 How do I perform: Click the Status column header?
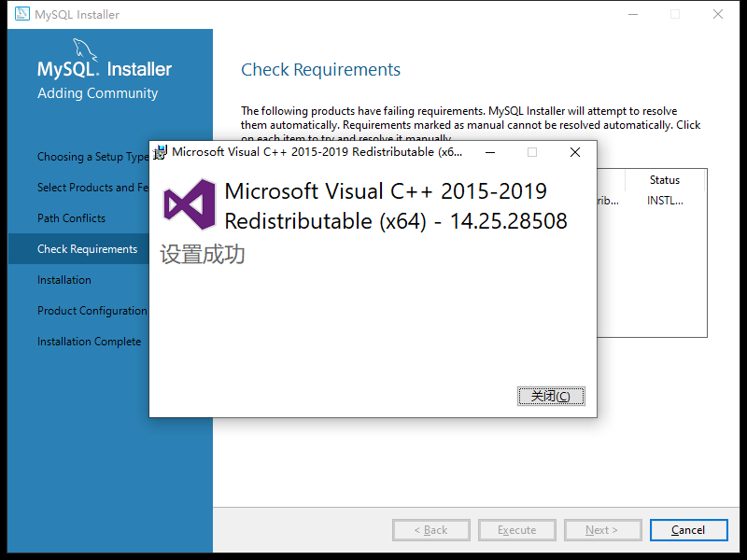(665, 179)
